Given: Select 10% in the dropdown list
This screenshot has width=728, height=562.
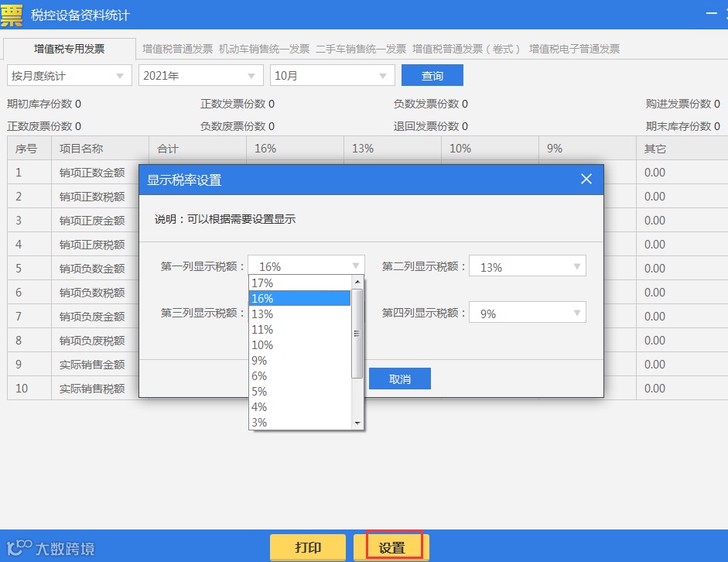Looking at the screenshot, I should (300, 345).
